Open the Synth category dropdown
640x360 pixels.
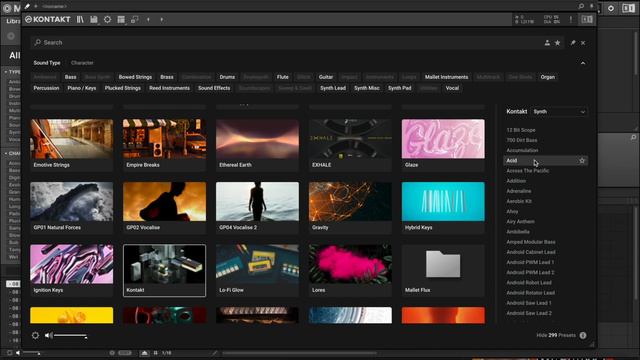click(560, 111)
